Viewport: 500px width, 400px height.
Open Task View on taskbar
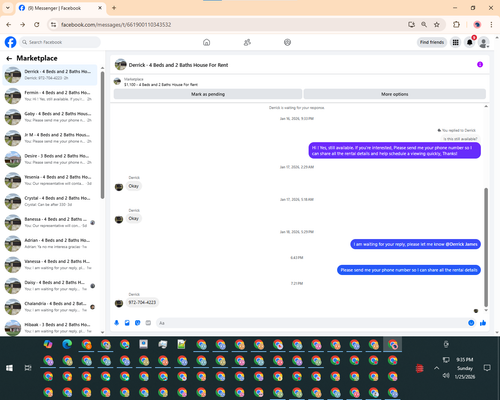tap(28, 368)
